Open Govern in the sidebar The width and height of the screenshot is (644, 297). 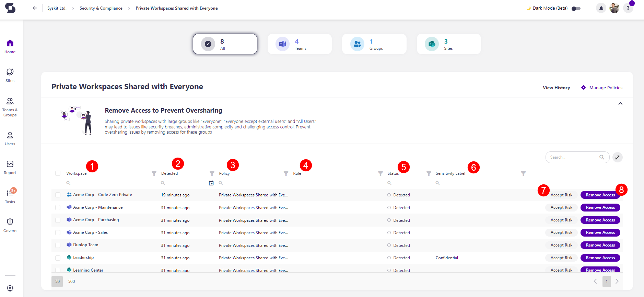point(10,225)
